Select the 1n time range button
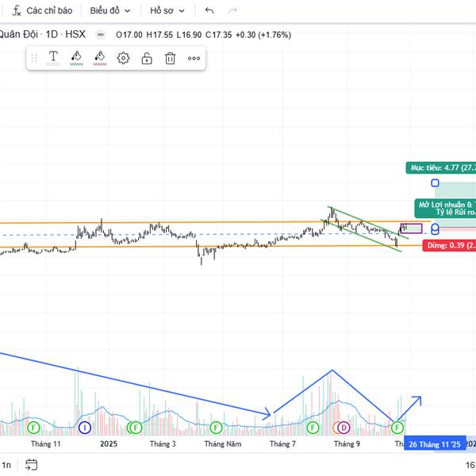This screenshot has height=476, width=476. [x=6, y=465]
